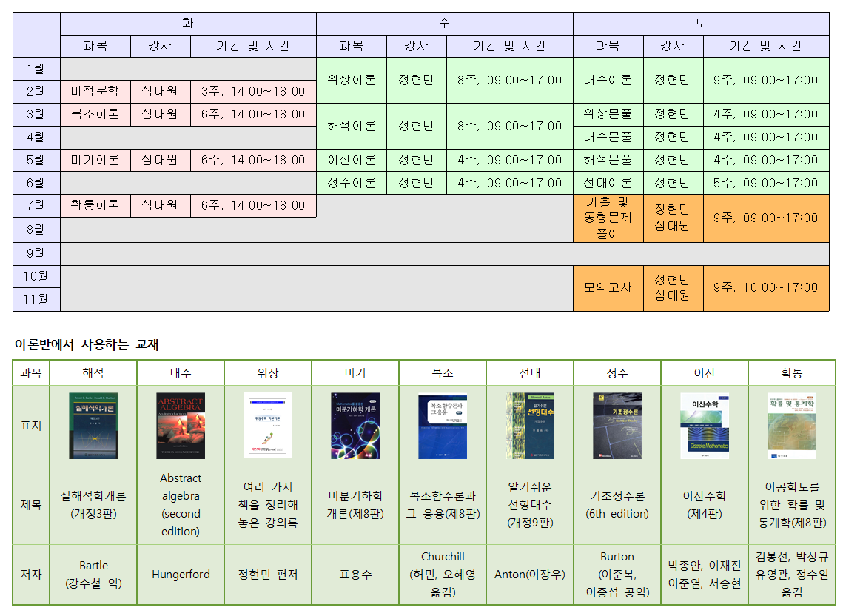The height and width of the screenshot is (616, 843).
Task: Select the Abstract Algebra book cover
Action: 181,426
